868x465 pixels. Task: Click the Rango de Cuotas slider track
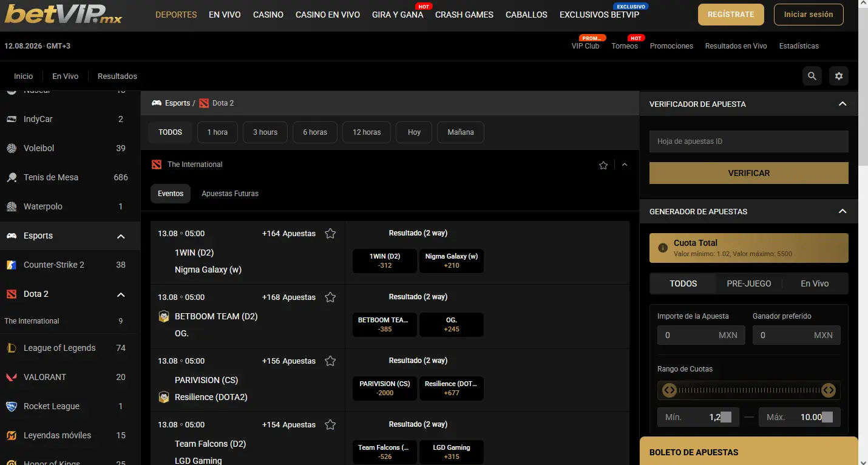749,390
